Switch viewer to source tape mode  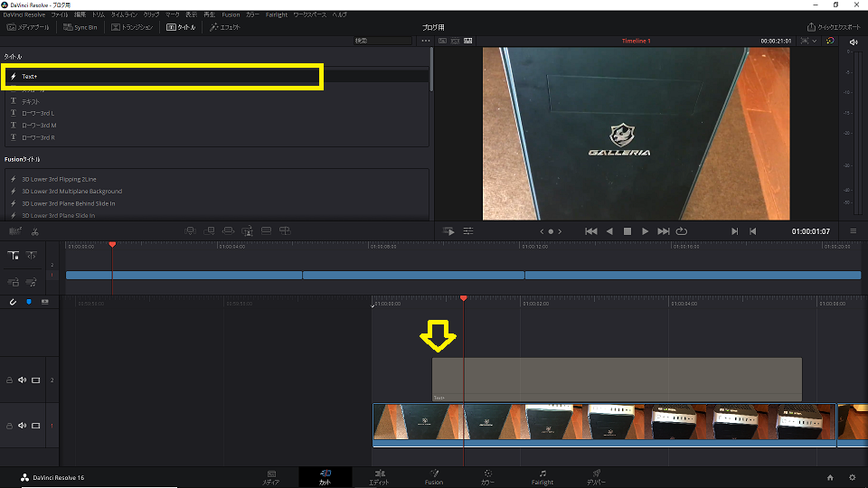pos(455,41)
